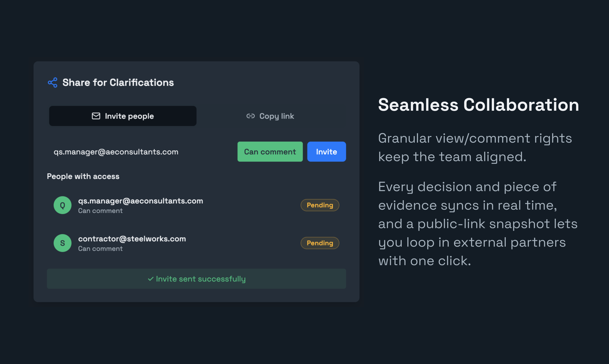This screenshot has width=609, height=364.
Task: Open the Can comment permission dropdown
Action: (x=270, y=152)
